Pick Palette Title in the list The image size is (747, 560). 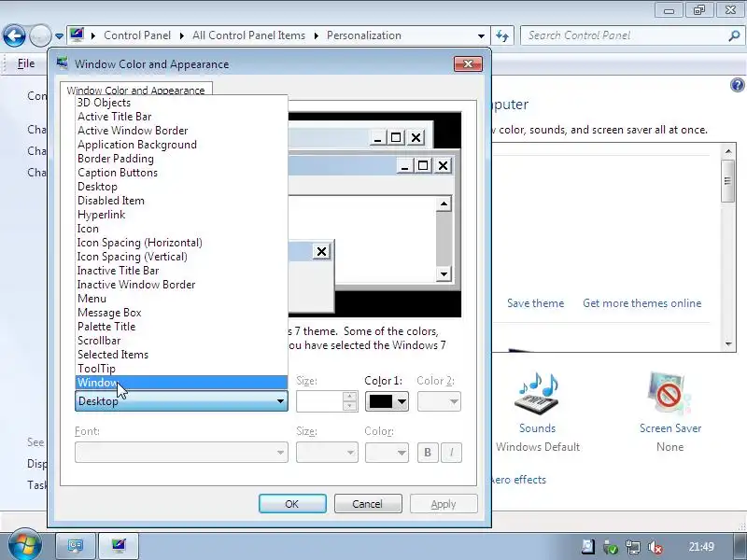(181, 327)
